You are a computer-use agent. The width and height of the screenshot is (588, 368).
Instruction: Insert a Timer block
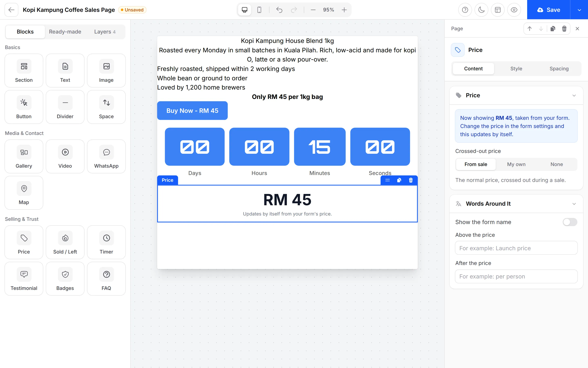click(x=106, y=242)
